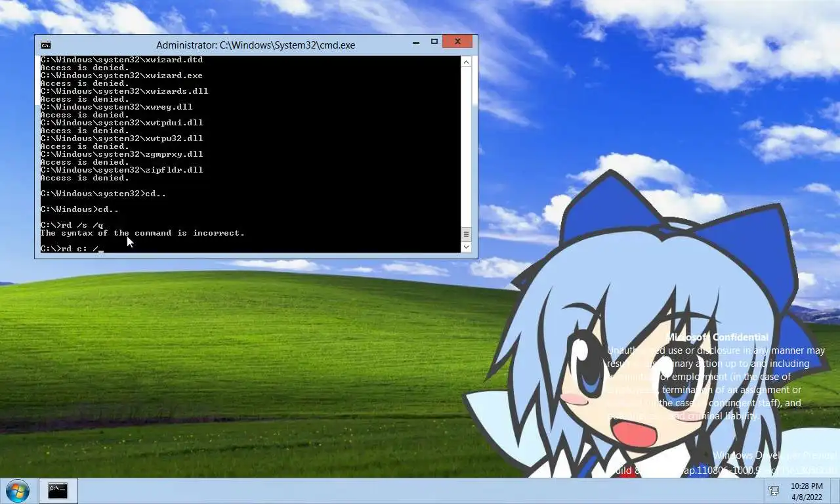Click the line 'C:\Windows>cd..'

[79, 209]
